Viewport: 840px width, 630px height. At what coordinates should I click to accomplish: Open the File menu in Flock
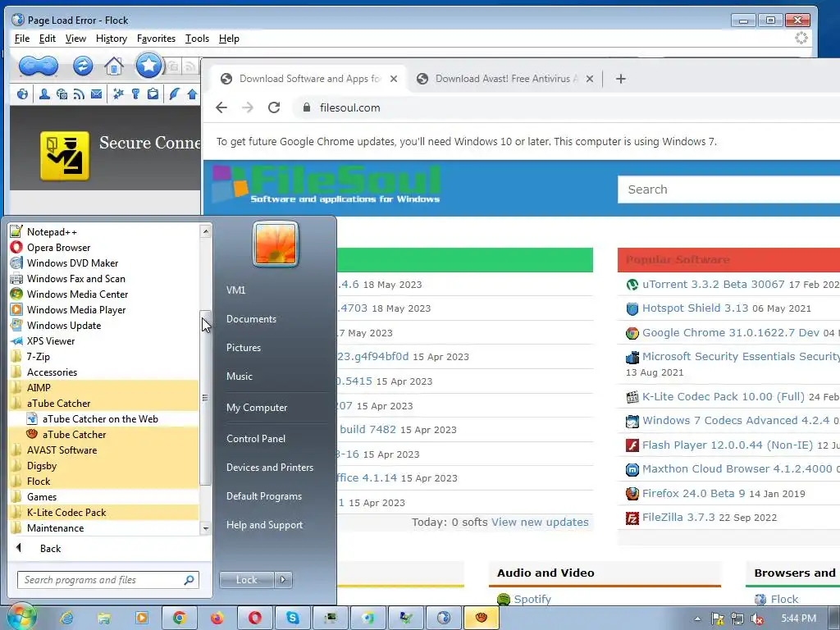coord(22,39)
